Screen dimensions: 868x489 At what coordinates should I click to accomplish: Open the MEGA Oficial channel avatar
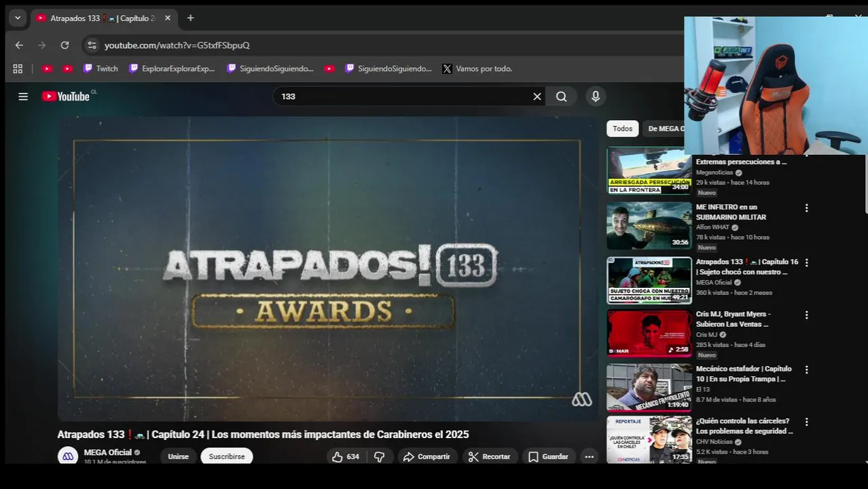pos(68,456)
